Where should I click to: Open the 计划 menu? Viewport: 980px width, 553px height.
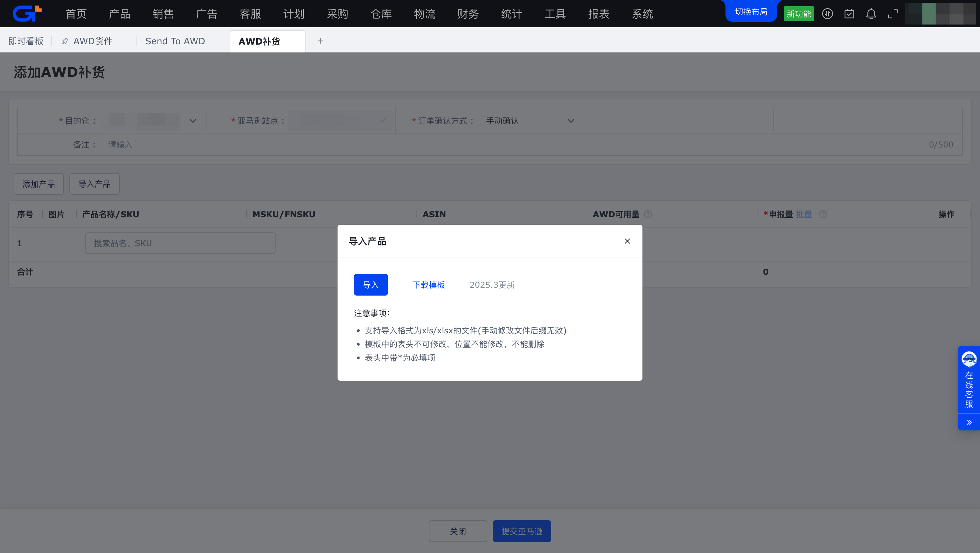click(x=294, y=14)
